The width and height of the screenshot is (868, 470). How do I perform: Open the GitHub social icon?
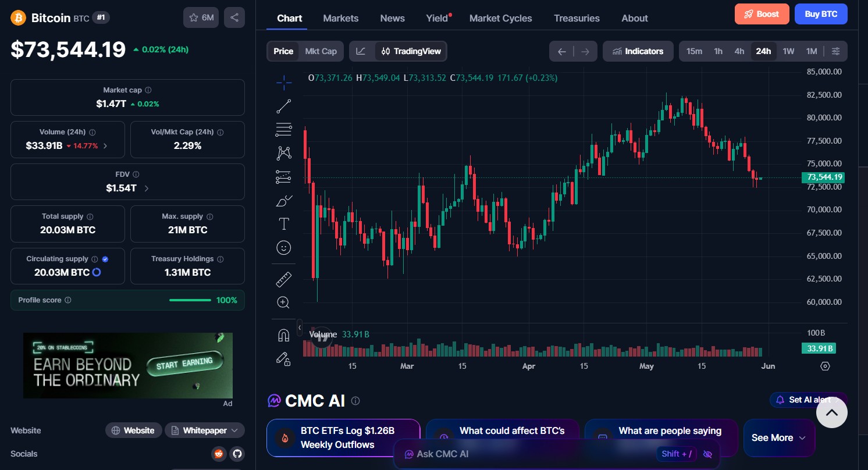pyautogui.click(x=236, y=454)
